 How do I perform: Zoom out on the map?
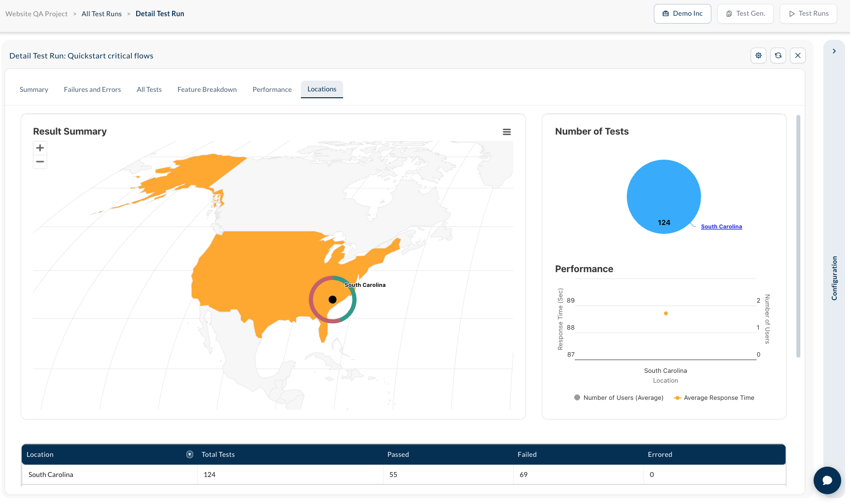(40, 162)
